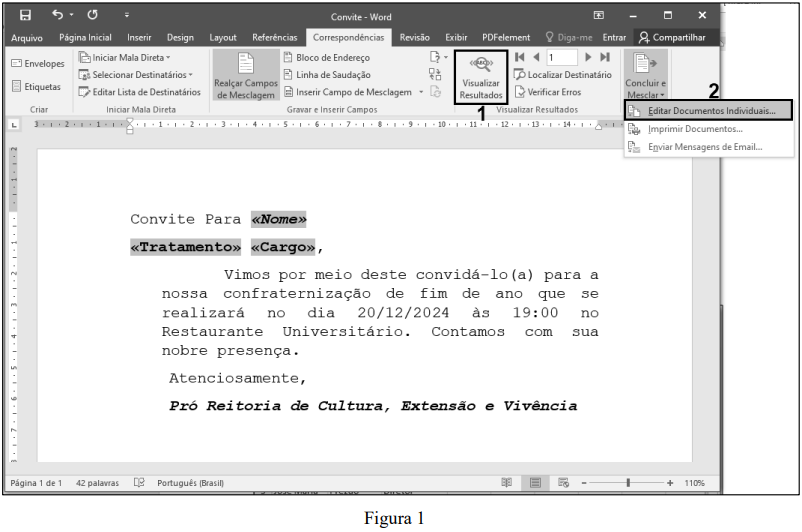Open Selecionar Destinatários dropdown
Screen dimensions: 802x532
136,75
